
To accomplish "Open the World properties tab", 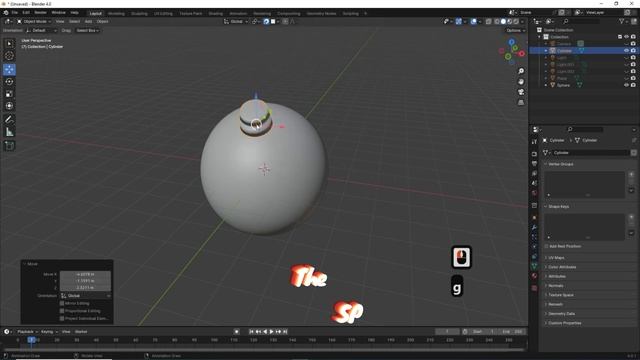I will pos(534,193).
